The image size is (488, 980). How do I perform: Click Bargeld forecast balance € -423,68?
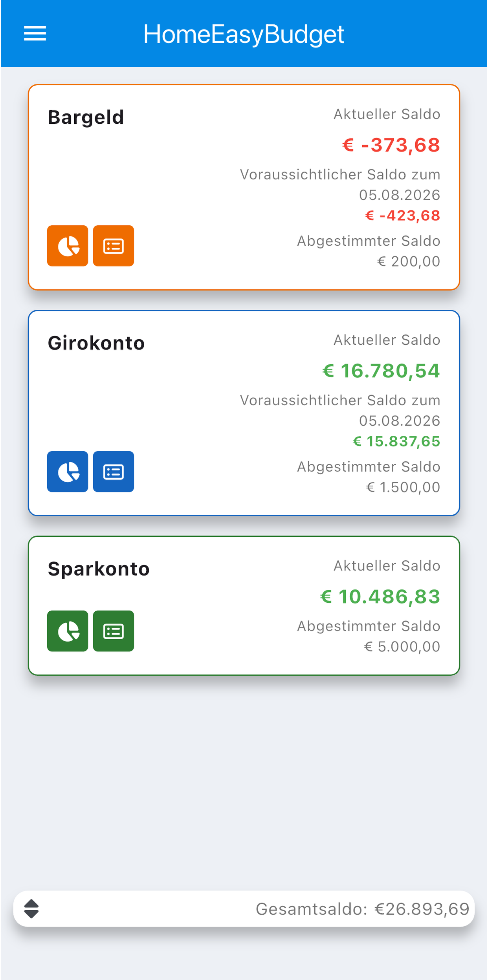403,216
